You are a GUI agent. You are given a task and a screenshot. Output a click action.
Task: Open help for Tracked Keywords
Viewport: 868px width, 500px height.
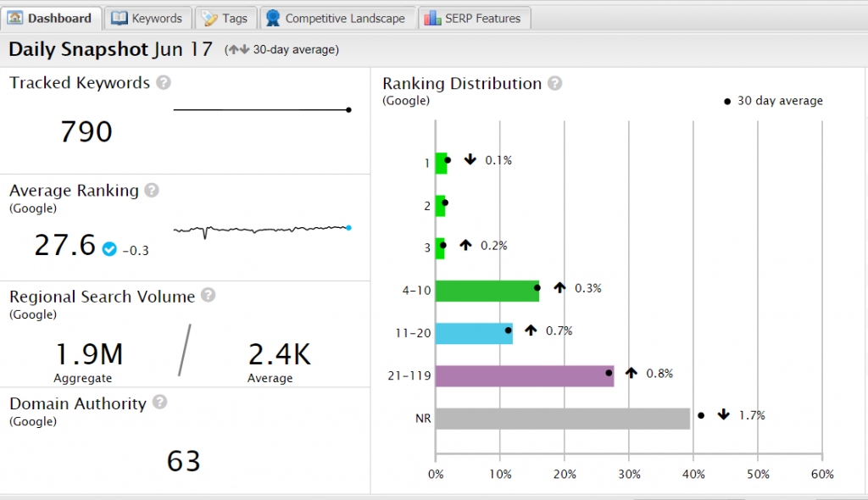[164, 82]
